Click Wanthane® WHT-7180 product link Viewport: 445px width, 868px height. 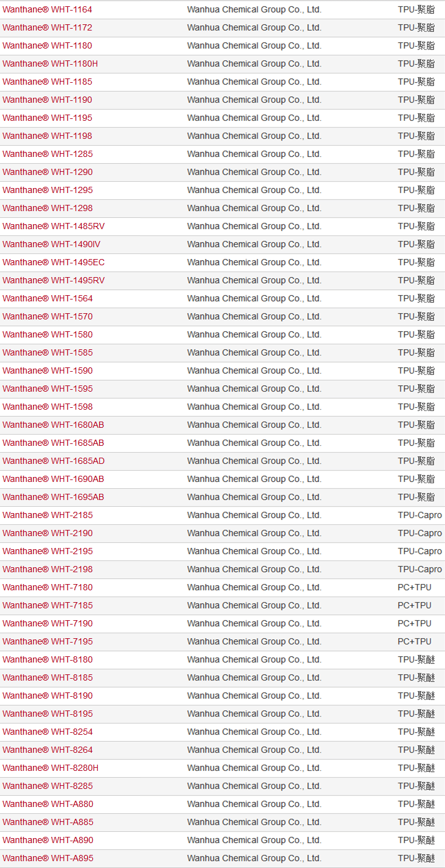coord(47,587)
